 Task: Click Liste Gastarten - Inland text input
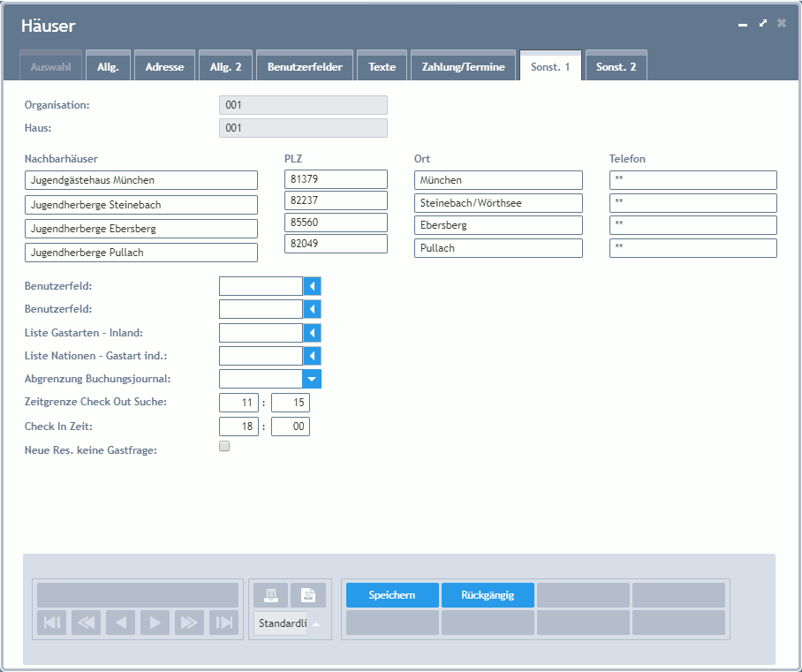click(x=261, y=333)
